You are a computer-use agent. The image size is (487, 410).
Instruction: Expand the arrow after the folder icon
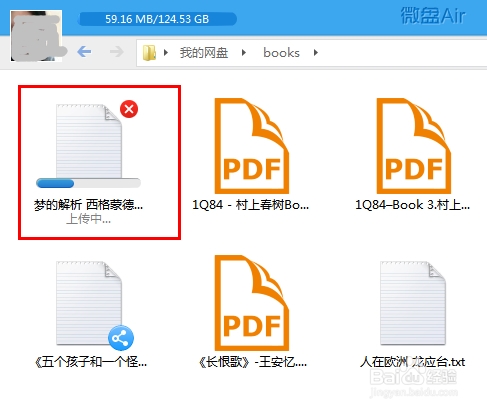166,52
